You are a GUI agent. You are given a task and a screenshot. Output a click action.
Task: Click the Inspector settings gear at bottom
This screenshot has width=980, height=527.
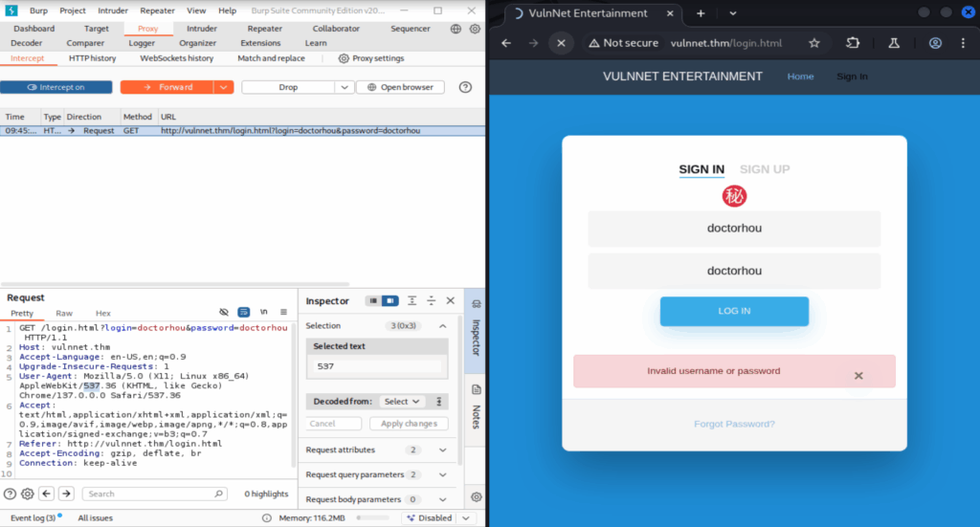click(x=477, y=497)
